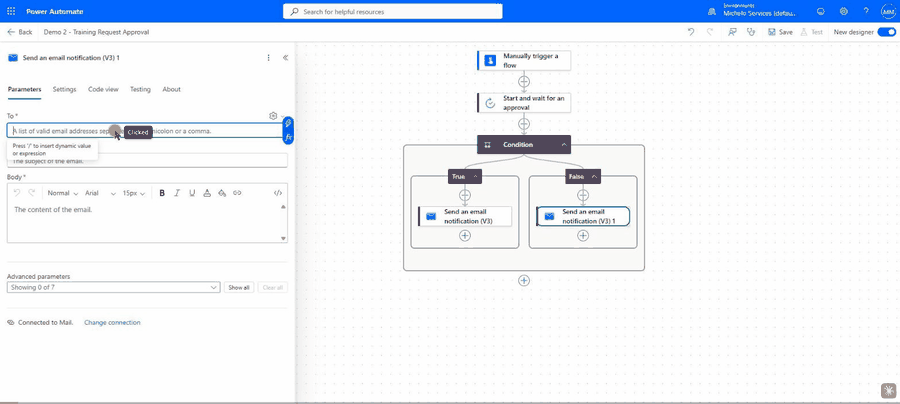Screen dimensions: 900x404
Task: Open the To field settings gear
Action: 273,116
